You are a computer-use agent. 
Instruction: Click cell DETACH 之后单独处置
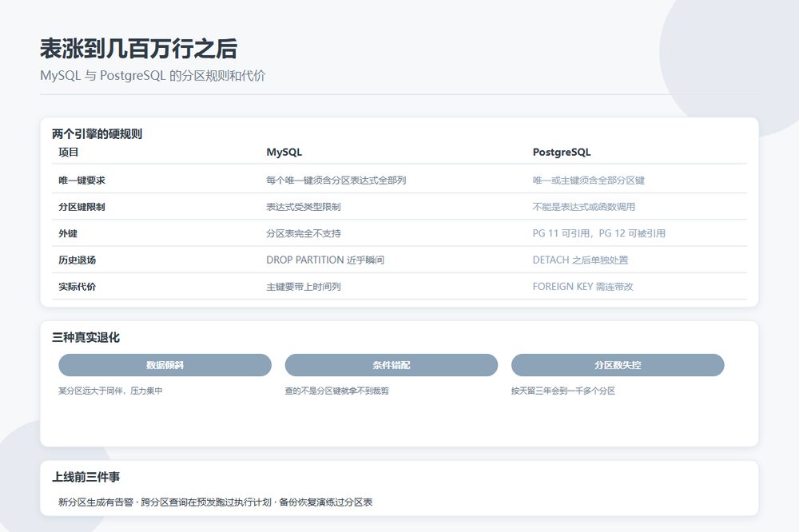(x=580, y=260)
